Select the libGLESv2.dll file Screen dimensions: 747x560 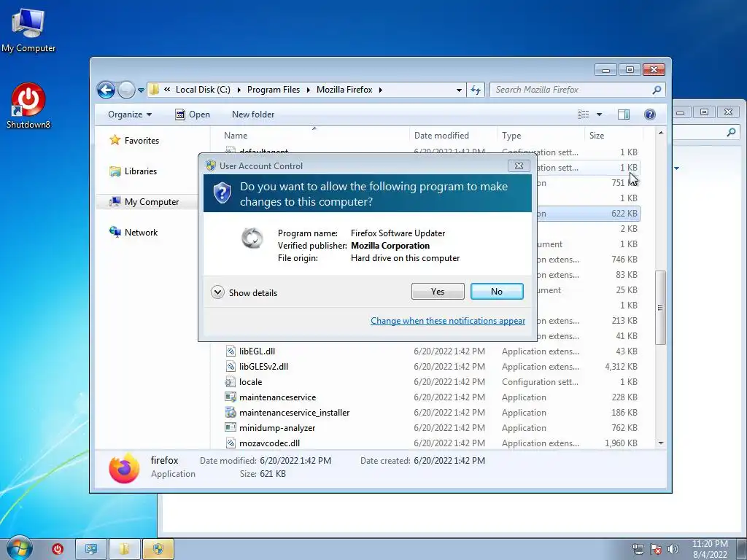(263, 367)
